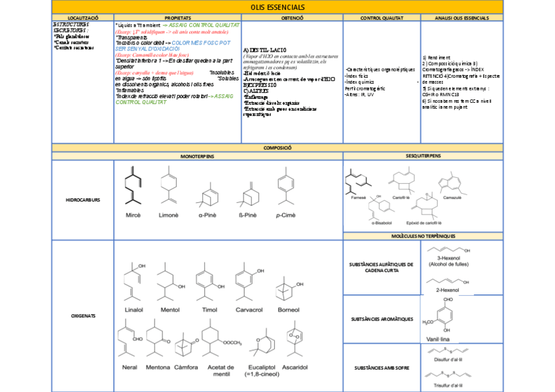The image size is (555, 392).
Task: Click the red Camamilla exception text
Action: 152,55
